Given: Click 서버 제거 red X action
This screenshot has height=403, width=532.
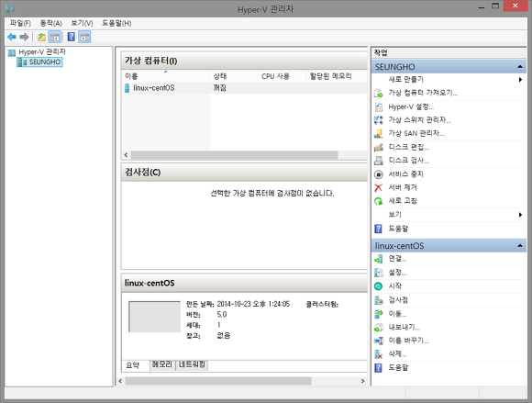Looking at the screenshot, I should click(x=403, y=187).
